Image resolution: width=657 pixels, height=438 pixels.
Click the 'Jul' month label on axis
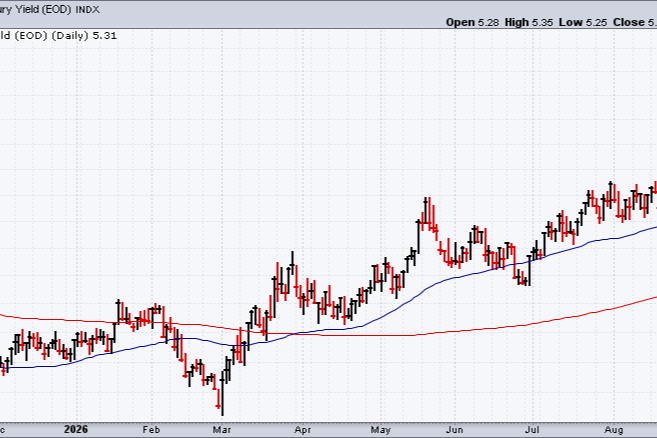pyautogui.click(x=532, y=430)
